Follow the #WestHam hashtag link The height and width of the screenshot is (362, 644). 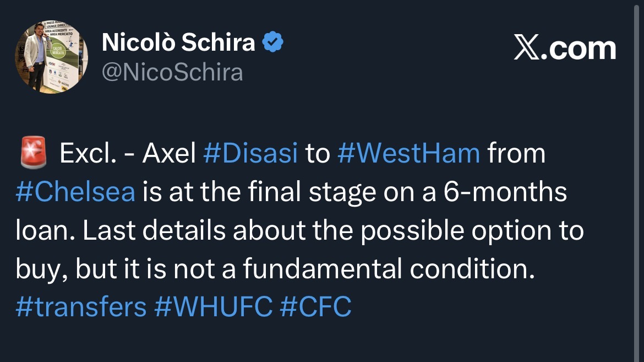[408, 154]
